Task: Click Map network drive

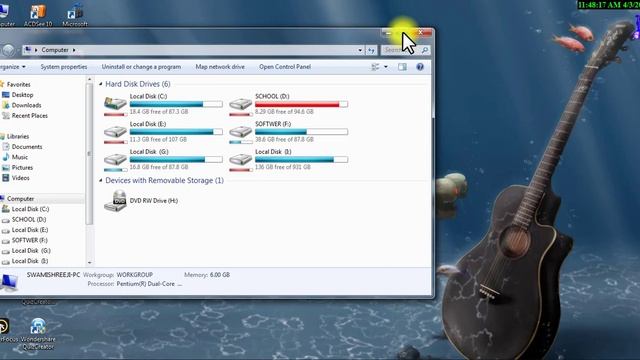Action: (x=220, y=67)
